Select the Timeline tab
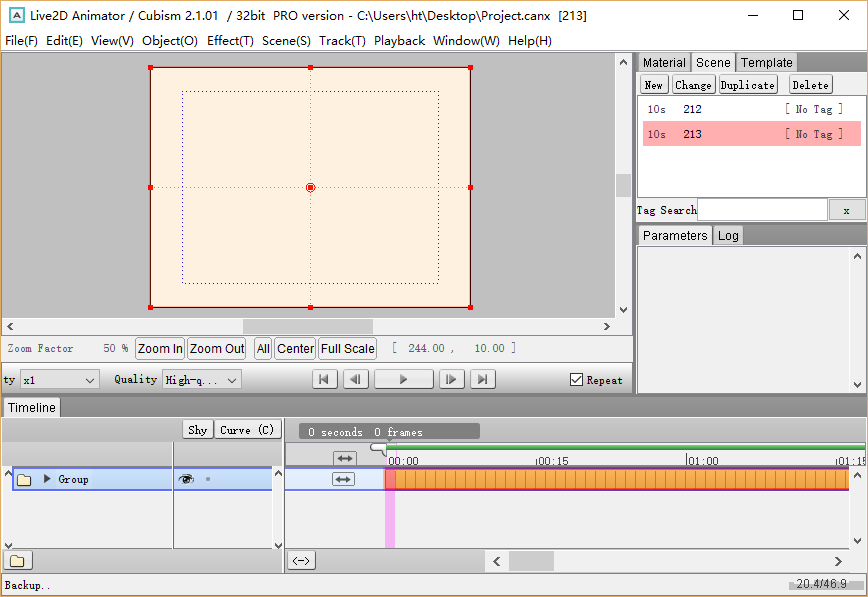Image resolution: width=868 pixels, height=597 pixels. click(x=32, y=408)
